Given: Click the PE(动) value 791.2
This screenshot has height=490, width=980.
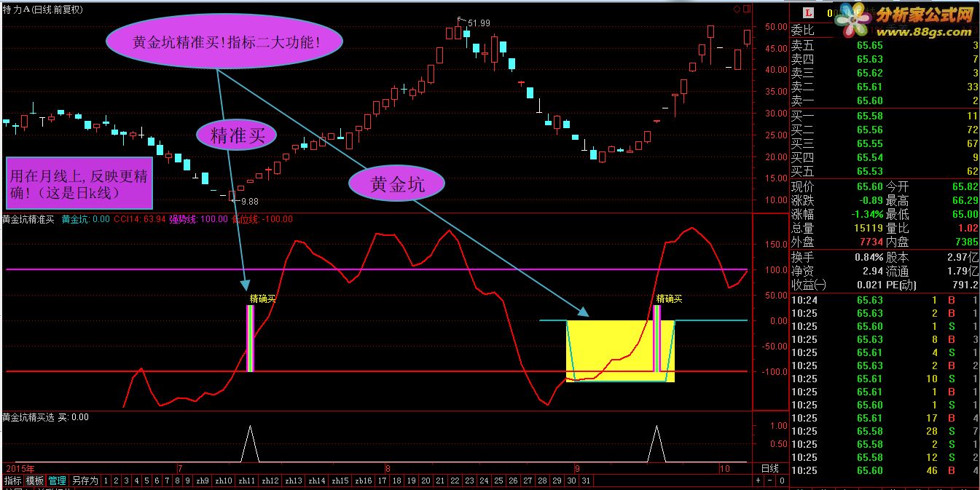Looking at the screenshot, I should click(x=965, y=285).
